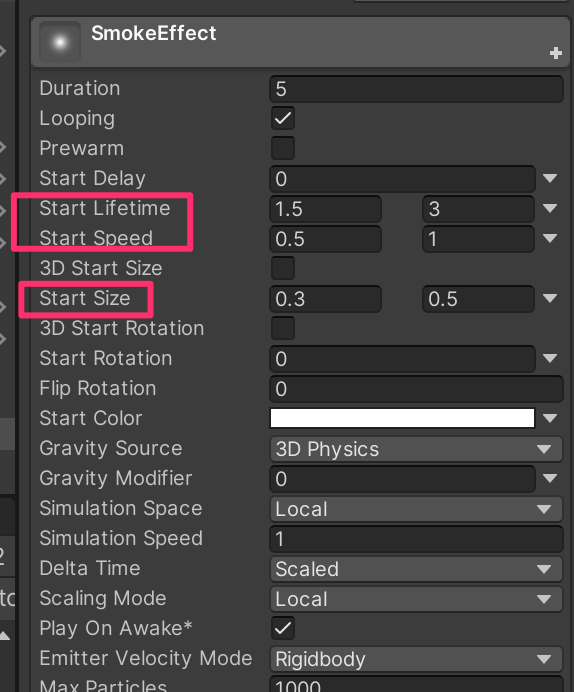
Task: Click the SmokeEffect particle icon thumbnail
Action: click(60, 42)
